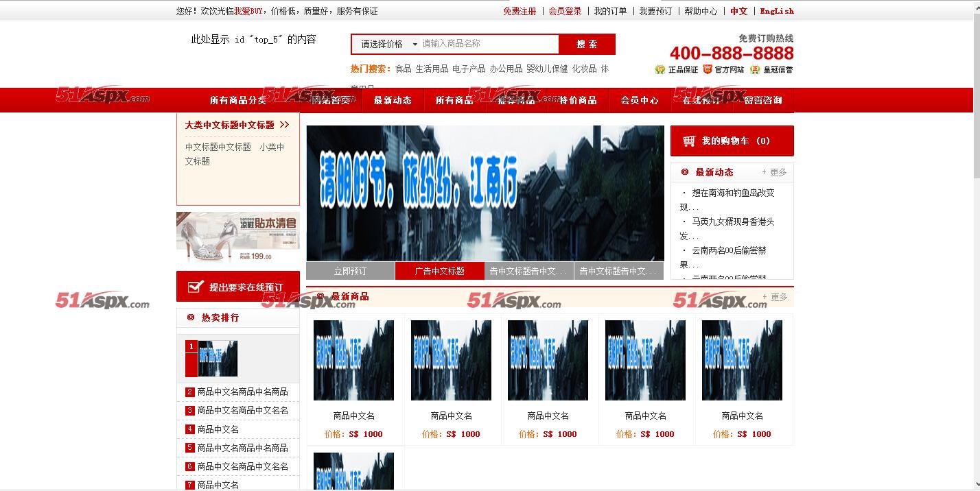Expand more 最新商品 via 更多
This screenshot has width=980, height=491.
click(775, 297)
